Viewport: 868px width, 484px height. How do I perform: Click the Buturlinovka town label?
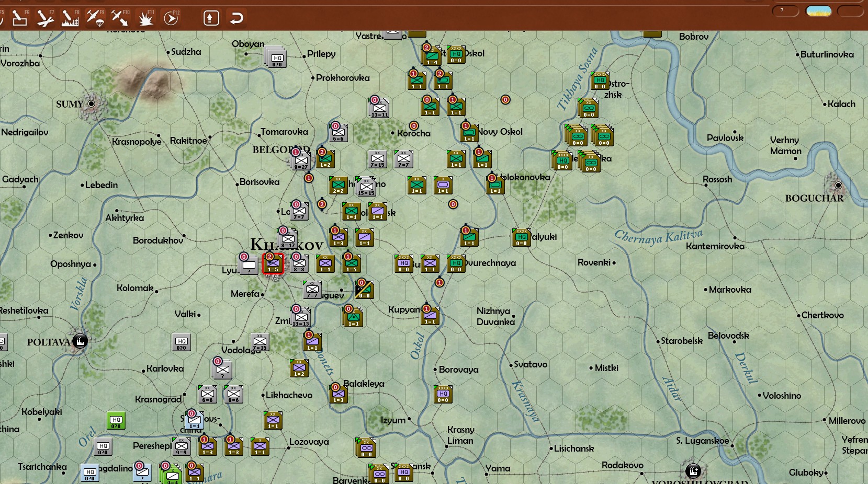coord(827,54)
